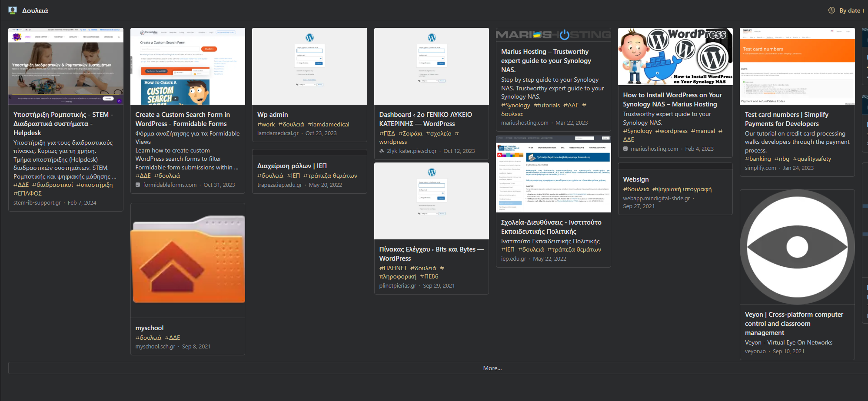This screenshot has height=401, width=868.
Task: Open the By date sort dropdown
Action: tap(851, 10)
